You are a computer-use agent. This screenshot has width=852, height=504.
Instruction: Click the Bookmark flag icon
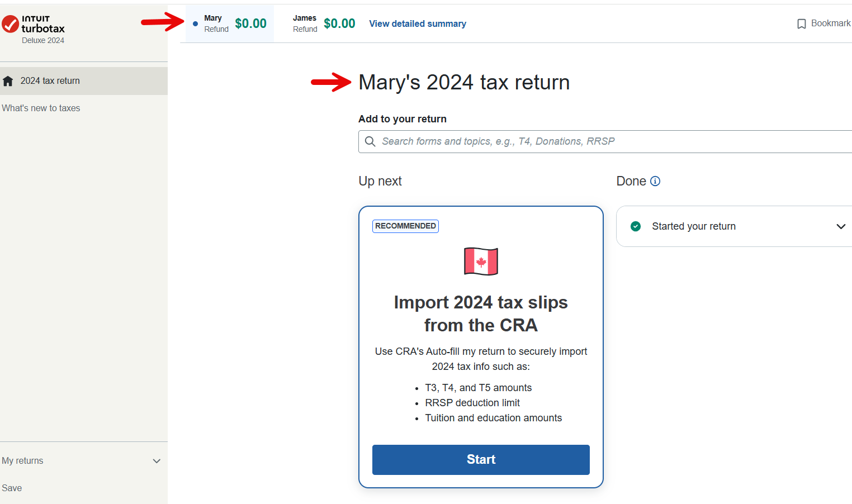(x=801, y=24)
